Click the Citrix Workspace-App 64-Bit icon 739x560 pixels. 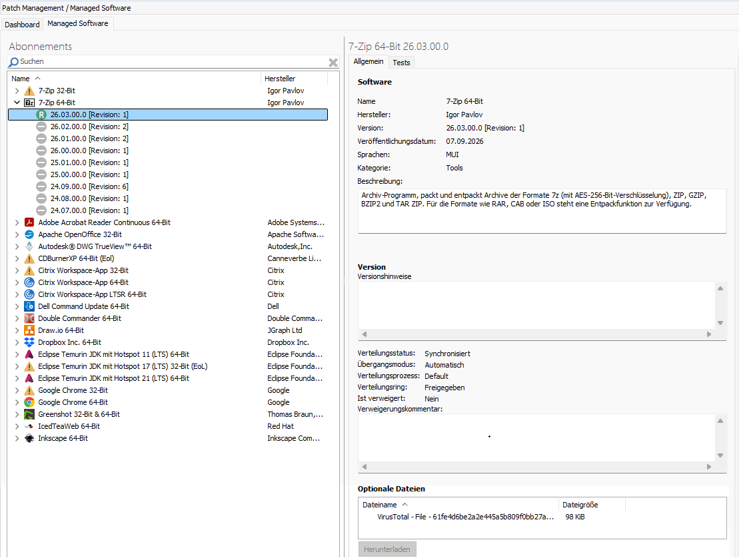(x=29, y=282)
